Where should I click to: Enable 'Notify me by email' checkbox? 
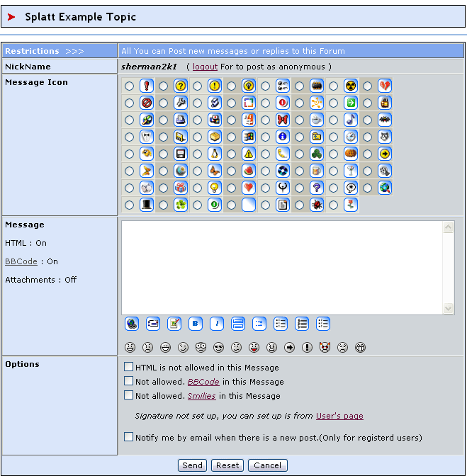(x=128, y=437)
